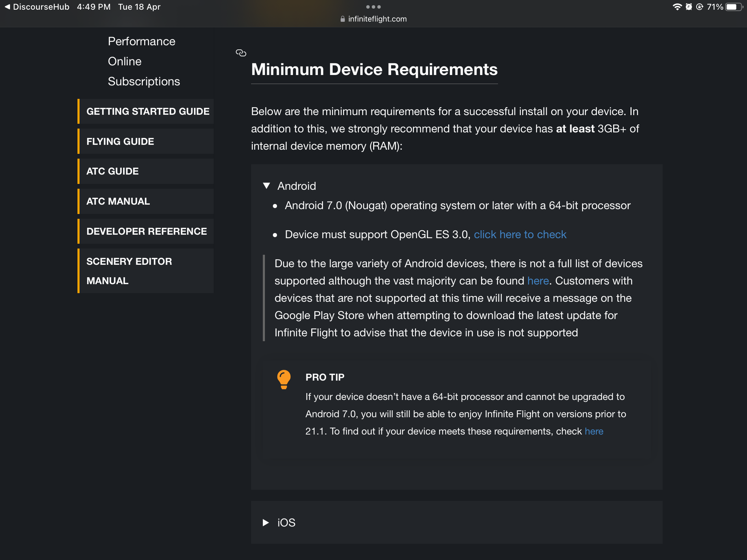Open the Flying Guide section
This screenshot has width=747, height=560.
pyautogui.click(x=120, y=141)
